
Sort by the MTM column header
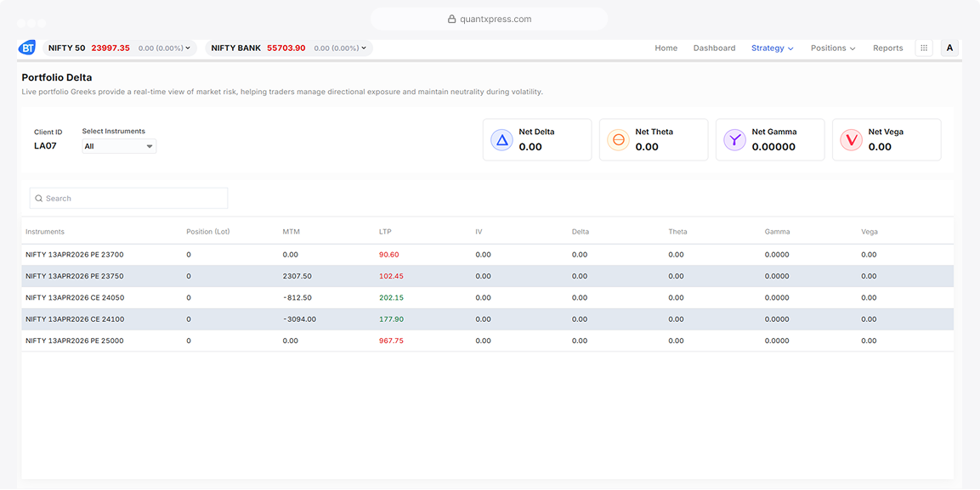pos(290,232)
